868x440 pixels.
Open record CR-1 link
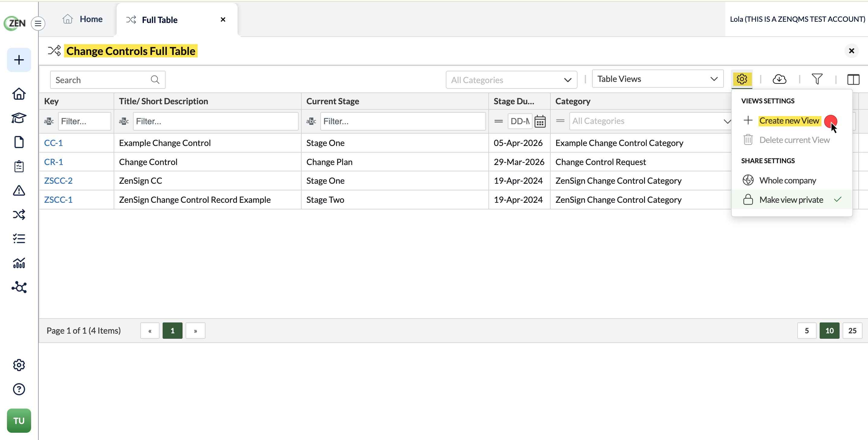pos(53,162)
